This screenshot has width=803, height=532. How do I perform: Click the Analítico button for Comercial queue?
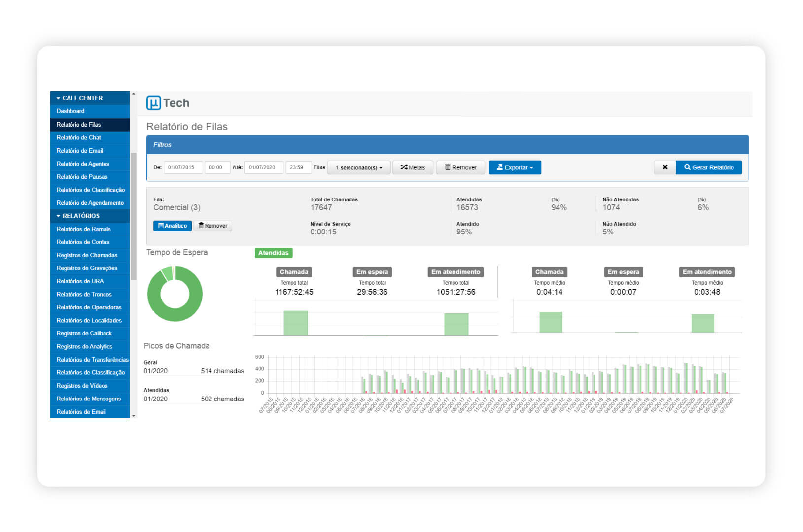[173, 226]
